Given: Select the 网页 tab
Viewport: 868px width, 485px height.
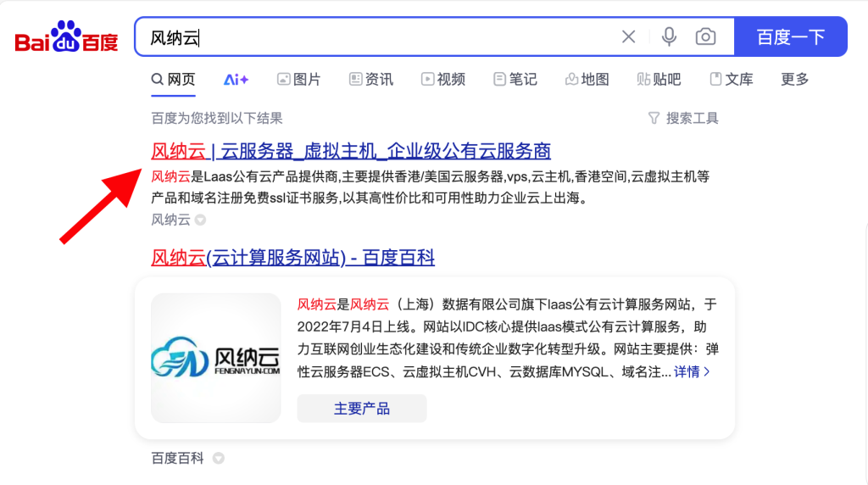Looking at the screenshot, I should [x=173, y=80].
